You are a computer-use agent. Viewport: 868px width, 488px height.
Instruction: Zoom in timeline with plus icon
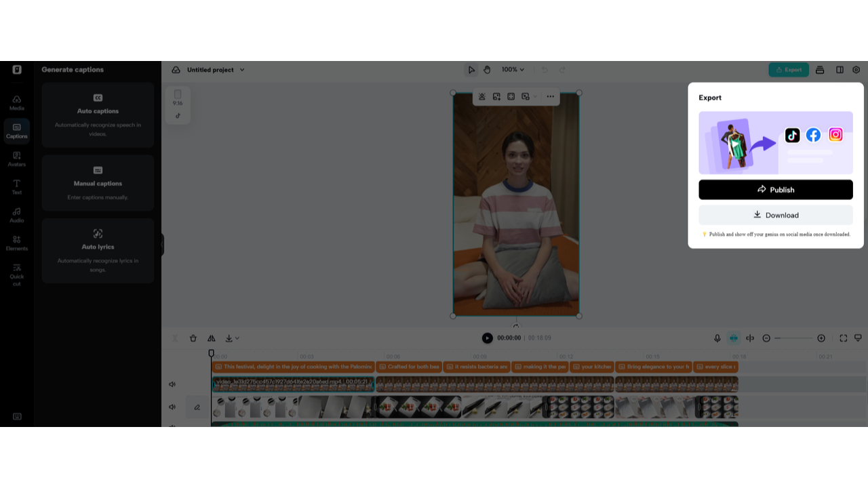click(x=821, y=338)
